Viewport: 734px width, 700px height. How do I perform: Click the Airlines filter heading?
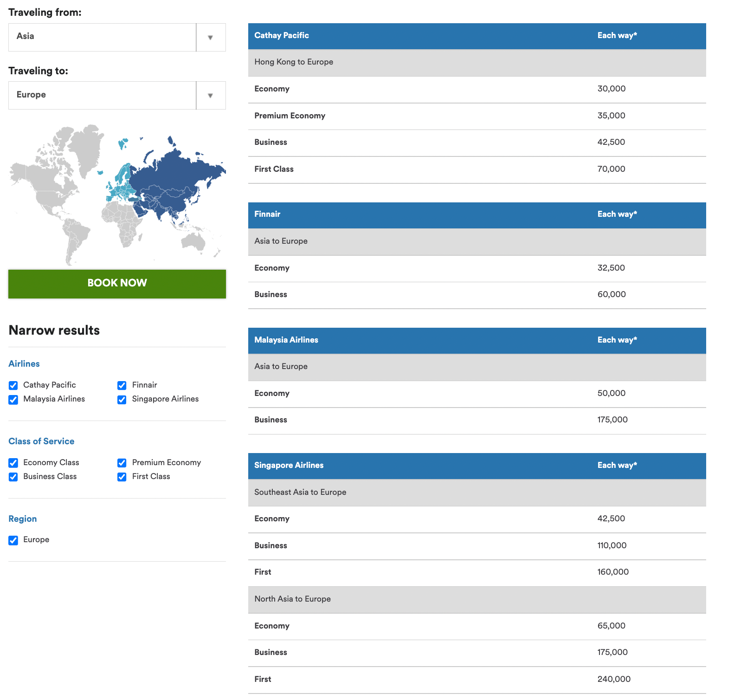coord(24,364)
